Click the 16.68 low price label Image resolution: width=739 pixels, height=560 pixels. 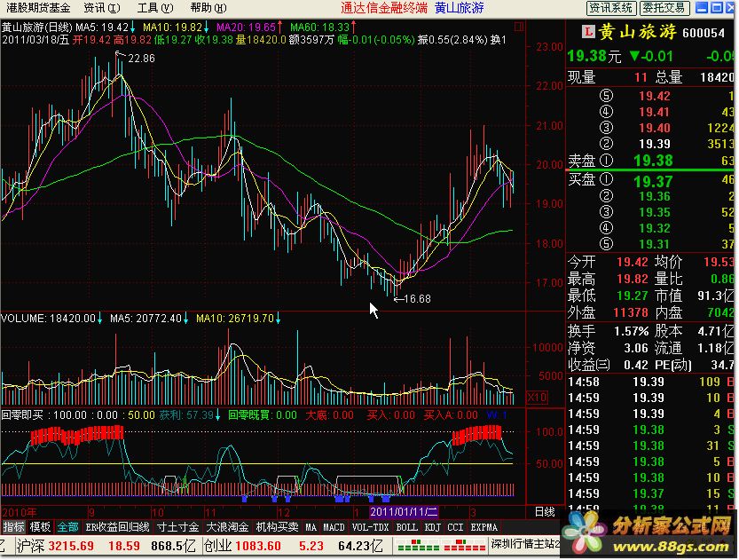pyautogui.click(x=417, y=299)
